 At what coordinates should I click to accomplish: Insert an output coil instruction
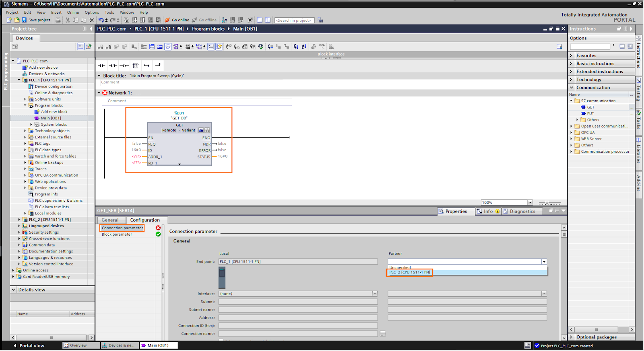(x=124, y=66)
